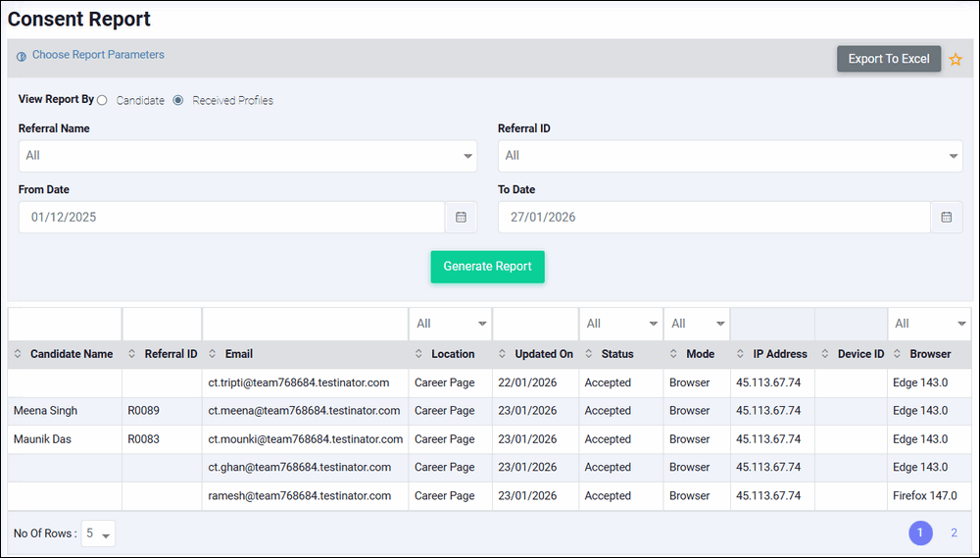Open the Location filter dropdown
Screen dimensions: 980x558
tap(450, 324)
